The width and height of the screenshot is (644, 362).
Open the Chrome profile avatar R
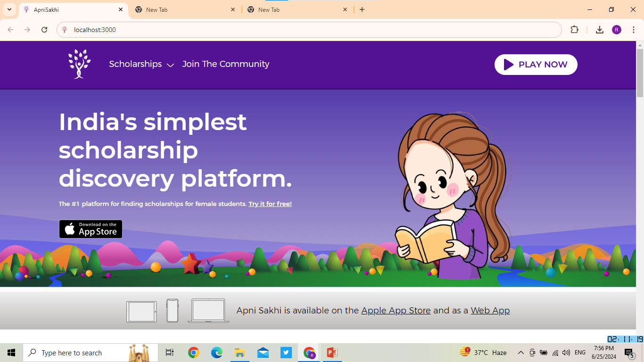click(617, 30)
